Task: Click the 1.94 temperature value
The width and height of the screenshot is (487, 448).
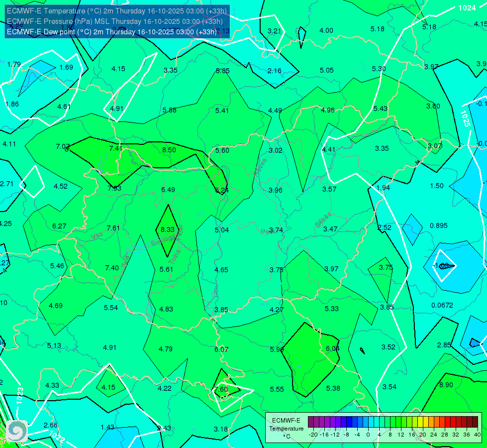Action: (383, 188)
